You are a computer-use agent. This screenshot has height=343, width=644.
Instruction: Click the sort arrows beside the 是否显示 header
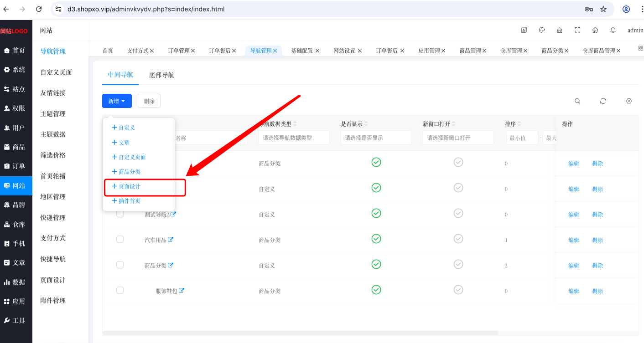pos(366,124)
